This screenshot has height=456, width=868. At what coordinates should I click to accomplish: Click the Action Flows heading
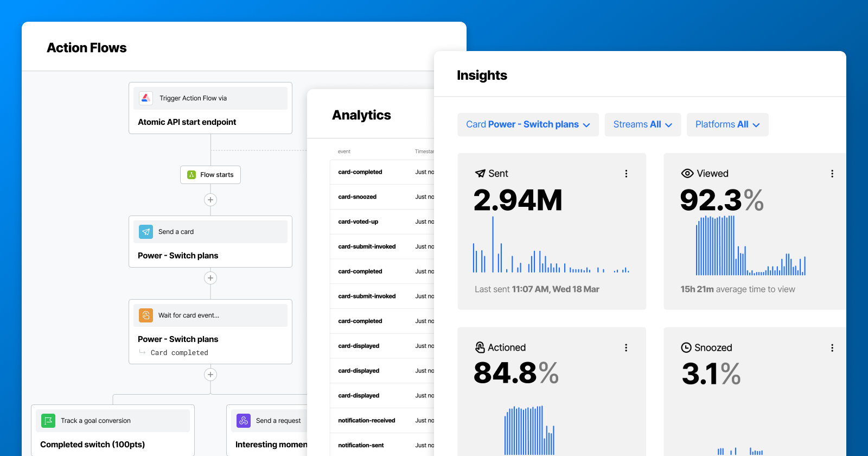87,48
